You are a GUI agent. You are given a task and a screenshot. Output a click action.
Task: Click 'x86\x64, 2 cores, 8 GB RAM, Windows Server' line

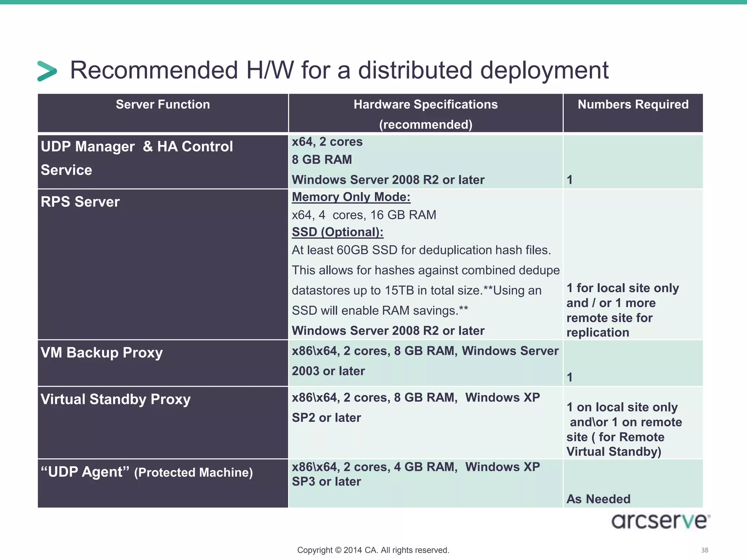pyautogui.click(x=425, y=351)
